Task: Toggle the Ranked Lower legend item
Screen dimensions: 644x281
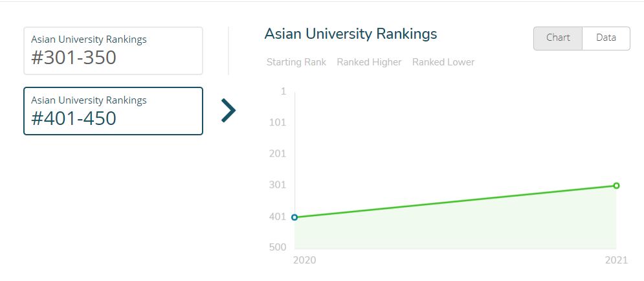Action: coord(443,62)
